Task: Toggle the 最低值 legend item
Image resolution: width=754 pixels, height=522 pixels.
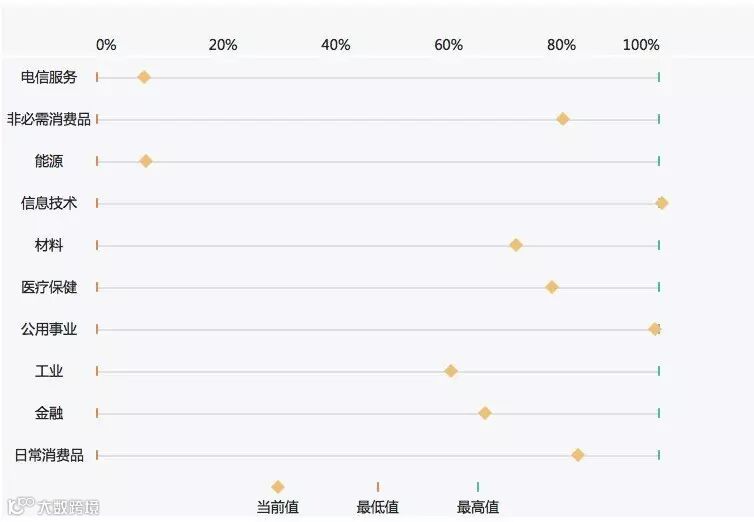Action: [377, 498]
